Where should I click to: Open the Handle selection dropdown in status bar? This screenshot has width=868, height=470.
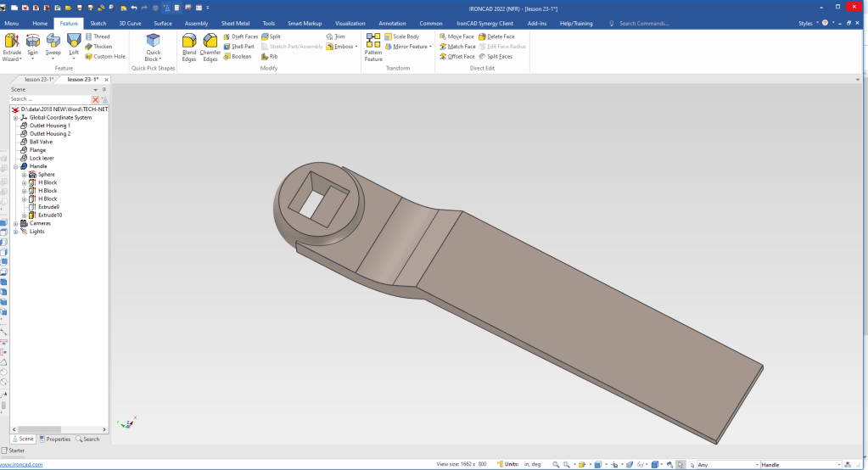coord(838,465)
